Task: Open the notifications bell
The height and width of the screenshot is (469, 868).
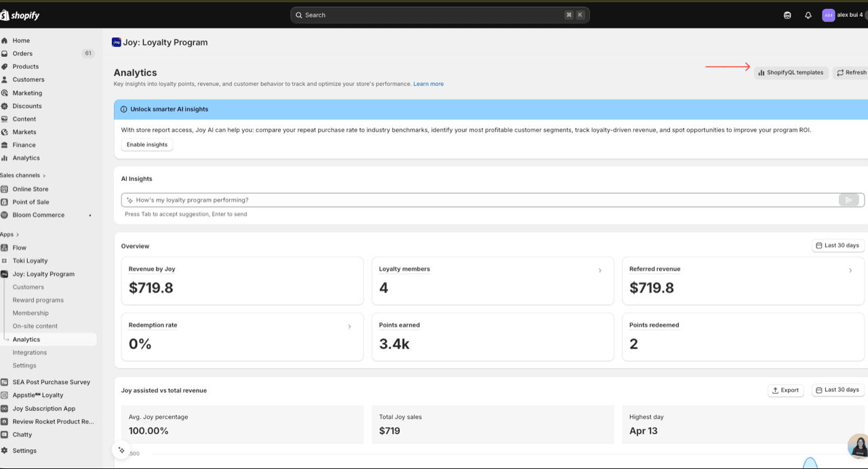Action: coord(808,15)
